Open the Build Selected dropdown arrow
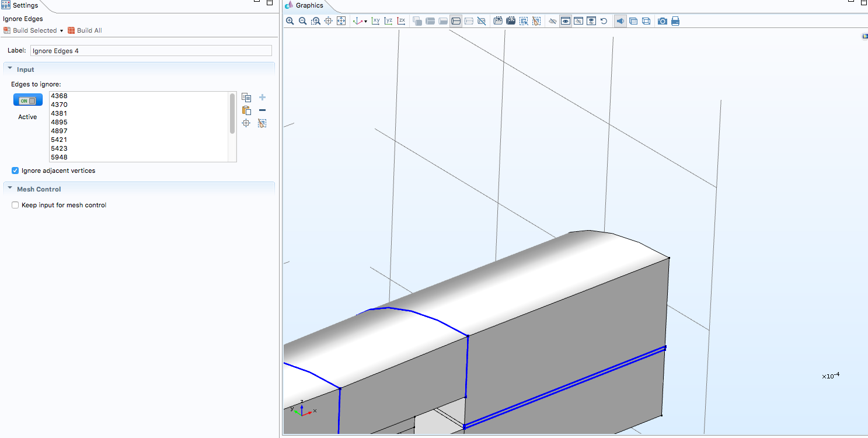Viewport: 868px width, 438px height. (x=61, y=31)
